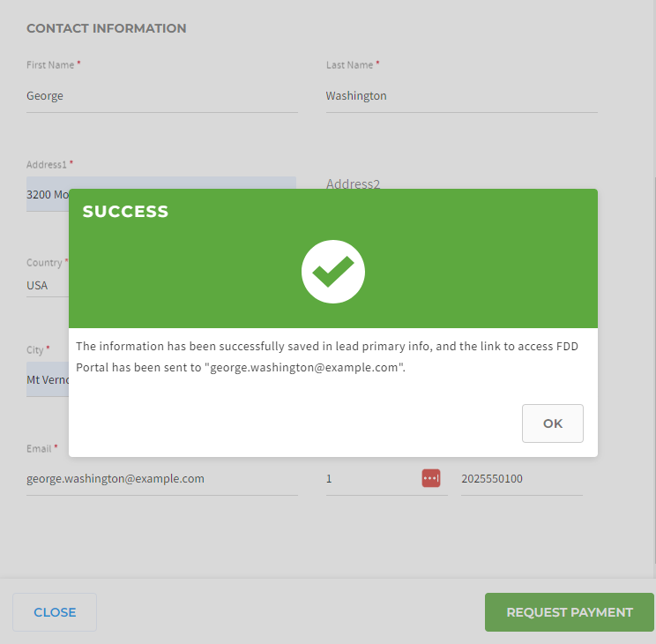Focus the Email field with george.washington@example.com
The image size is (656, 644).
point(162,479)
